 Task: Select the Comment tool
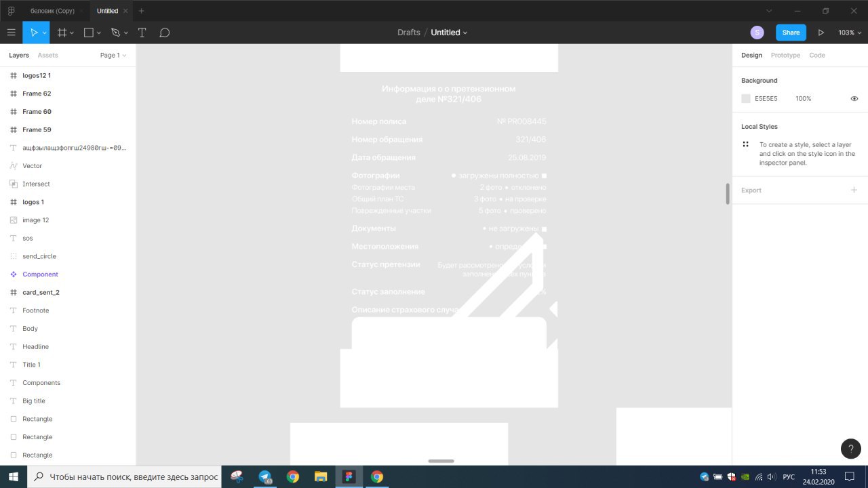point(164,33)
